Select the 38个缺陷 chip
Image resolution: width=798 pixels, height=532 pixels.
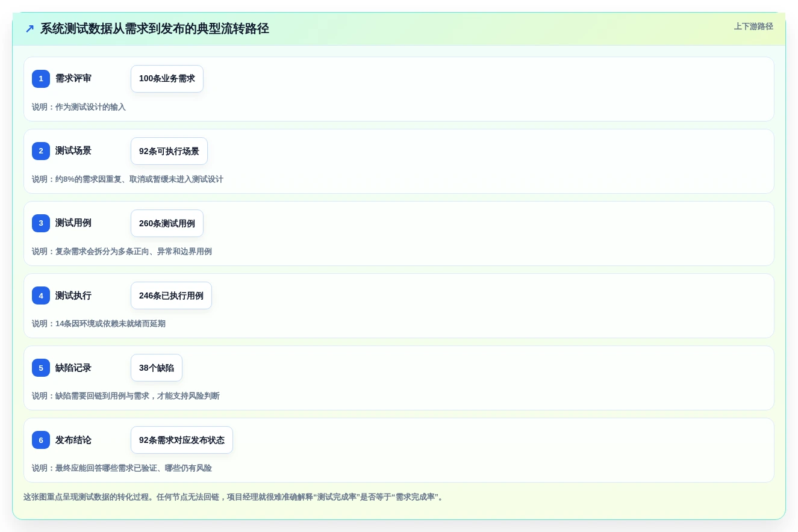[x=157, y=368]
